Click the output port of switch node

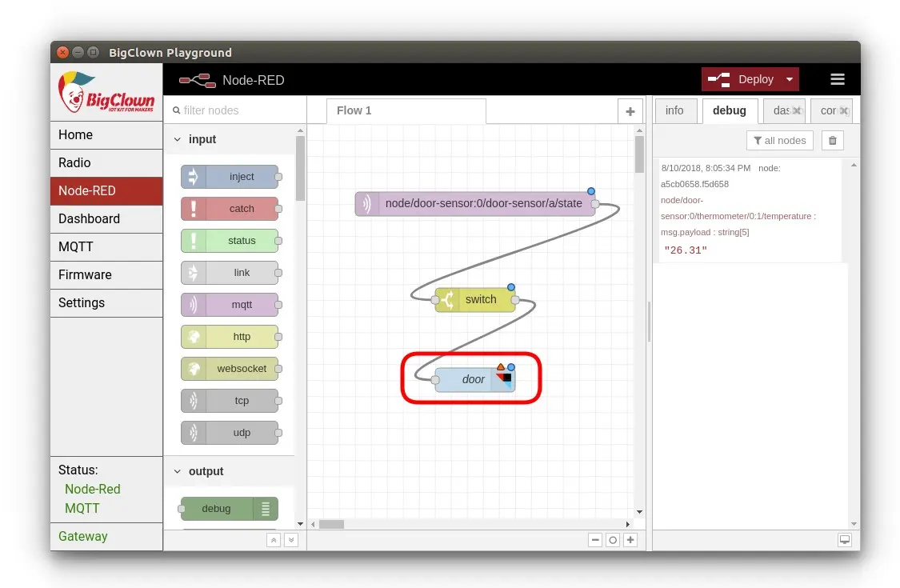coord(515,300)
